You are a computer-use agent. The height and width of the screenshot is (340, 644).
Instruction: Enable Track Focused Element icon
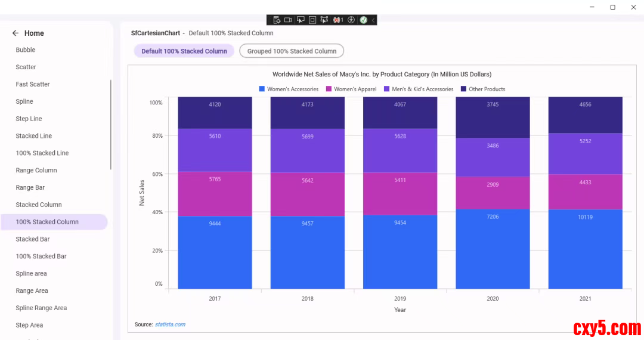324,20
